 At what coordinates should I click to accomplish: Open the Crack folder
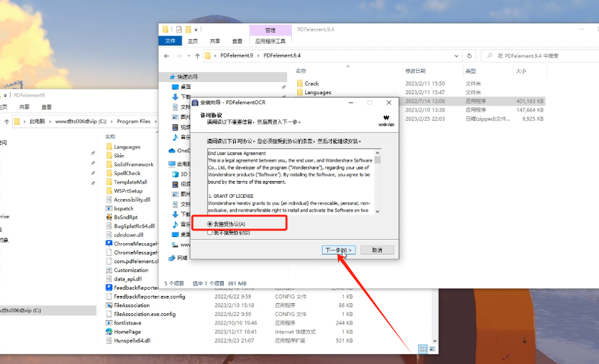click(x=311, y=83)
